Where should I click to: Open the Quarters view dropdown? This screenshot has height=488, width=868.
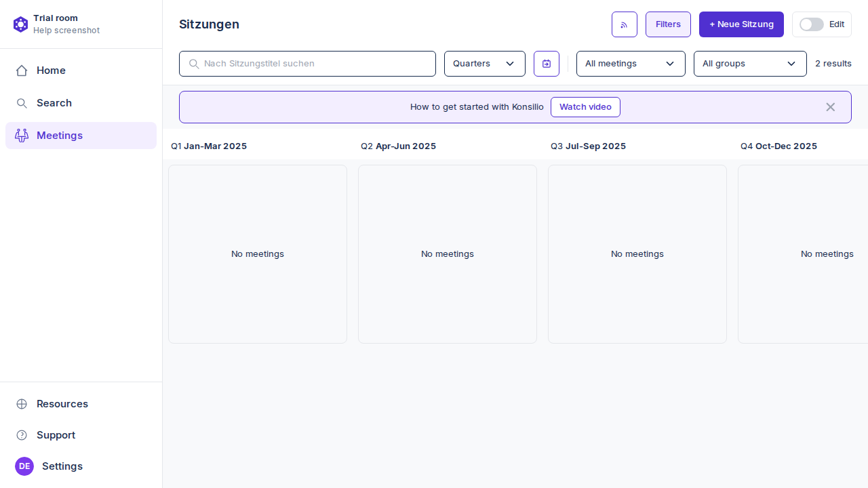click(485, 64)
